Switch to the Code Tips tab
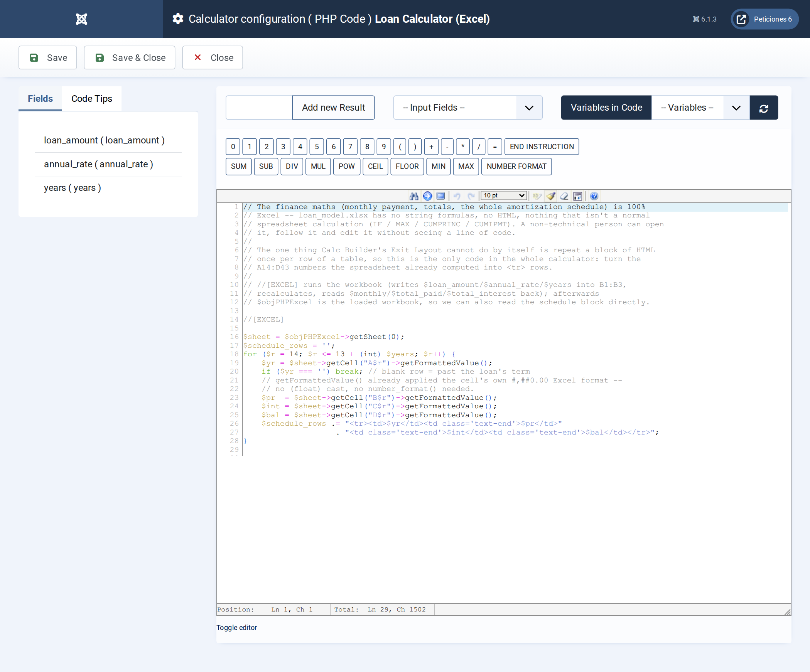This screenshot has width=810, height=672. pyautogui.click(x=92, y=99)
